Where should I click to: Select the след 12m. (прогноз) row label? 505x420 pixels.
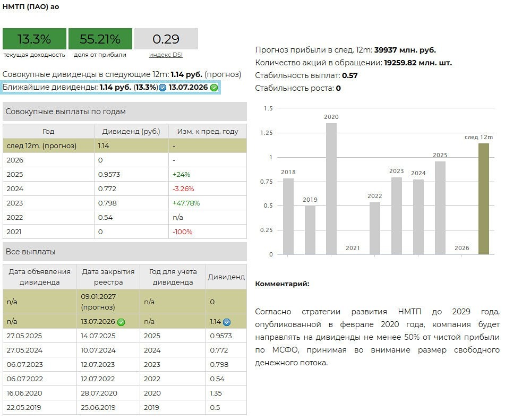[x=41, y=146]
